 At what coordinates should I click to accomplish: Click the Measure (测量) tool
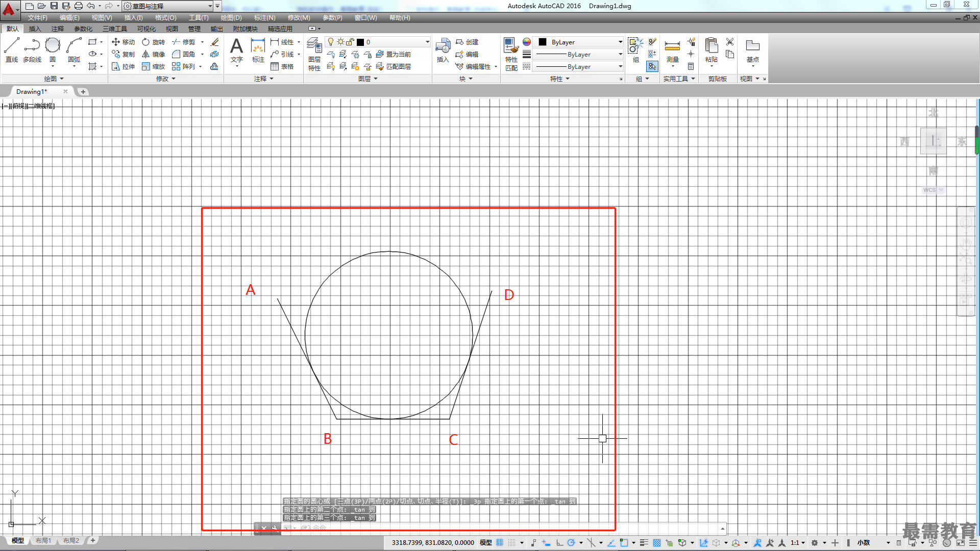coord(672,50)
